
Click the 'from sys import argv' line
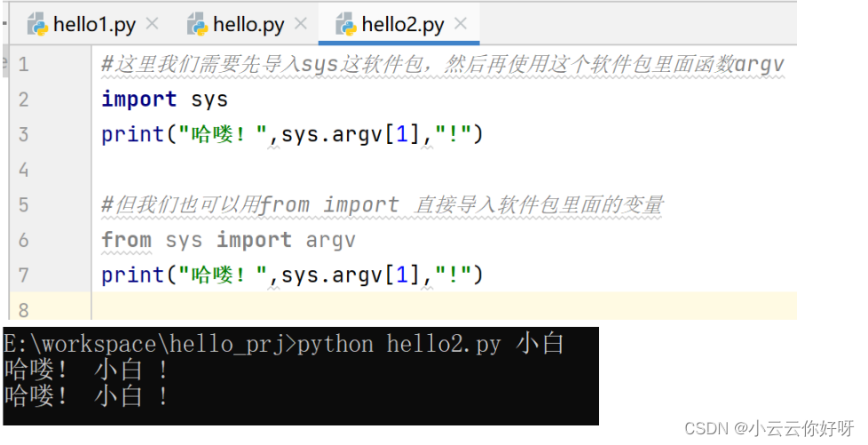tap(228, 240)
